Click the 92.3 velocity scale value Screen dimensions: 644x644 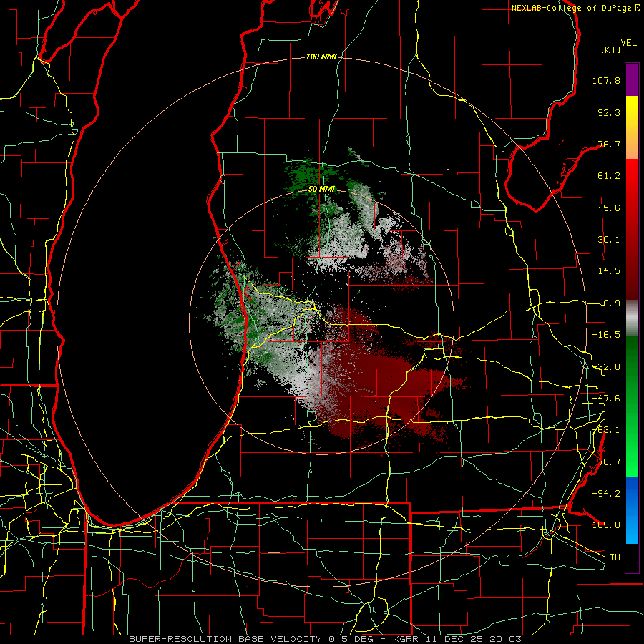pos(609,112)
